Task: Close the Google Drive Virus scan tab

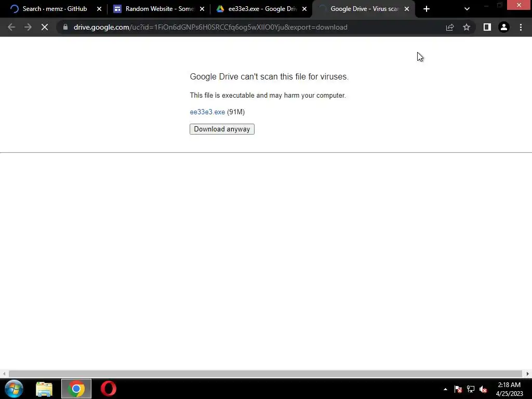Action: pyautogui.click(x=407, y=9)
